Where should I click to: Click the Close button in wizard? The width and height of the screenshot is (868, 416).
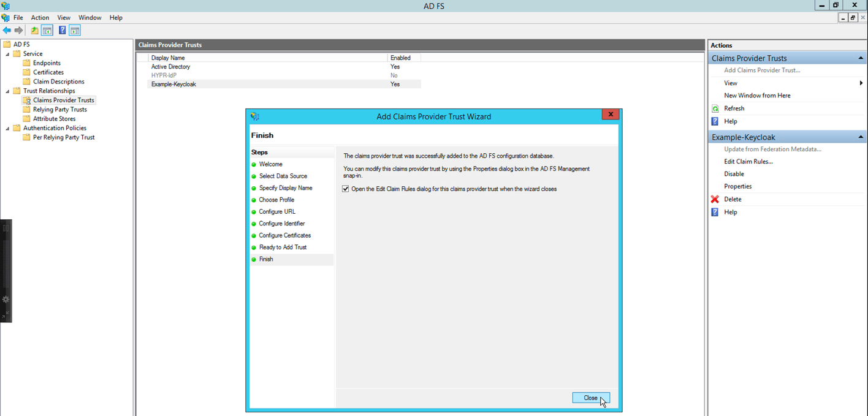591,398
